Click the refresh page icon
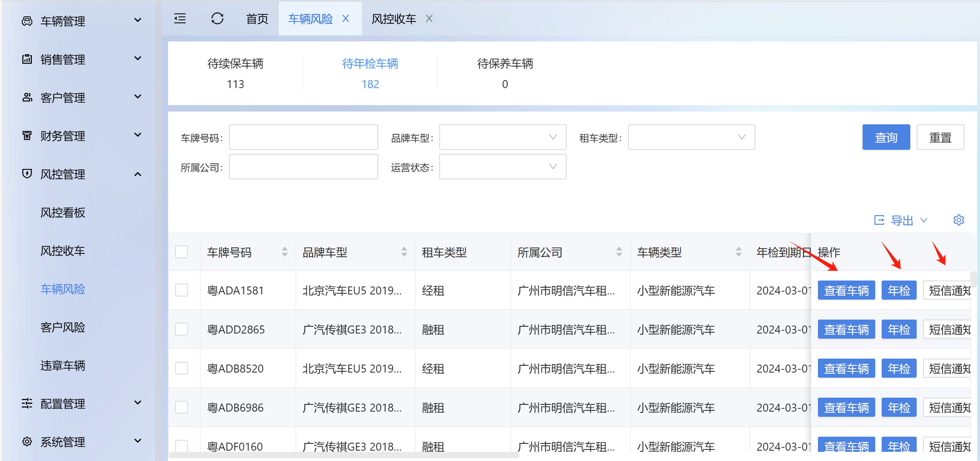Viewport: 980px width, 461px height. click(x=217, y=19)
